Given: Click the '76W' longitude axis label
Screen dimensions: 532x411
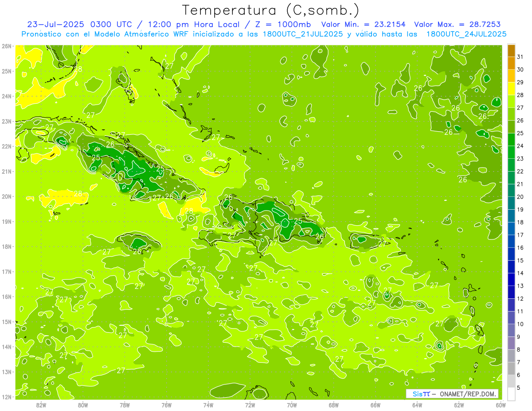Looking at the screenshot, I should (x=167, y=405).
